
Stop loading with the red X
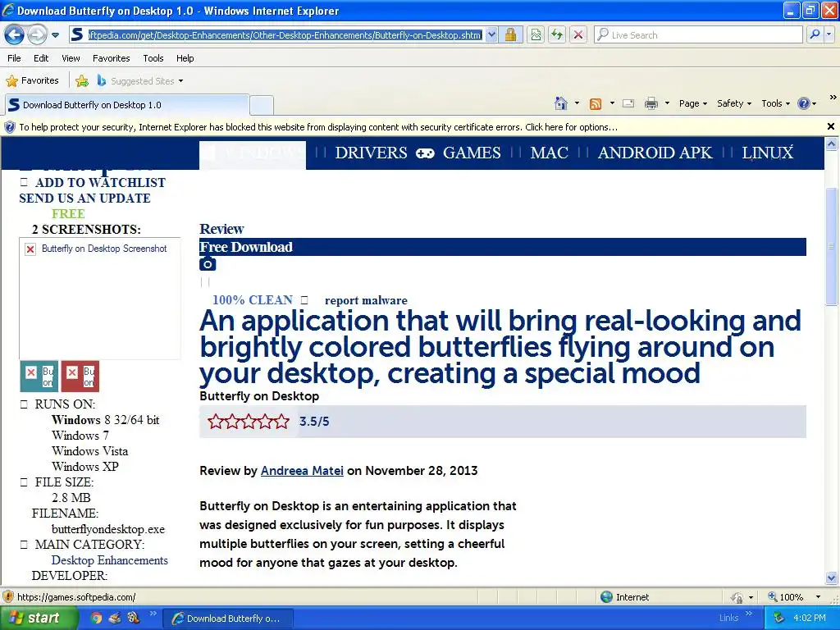578,35
